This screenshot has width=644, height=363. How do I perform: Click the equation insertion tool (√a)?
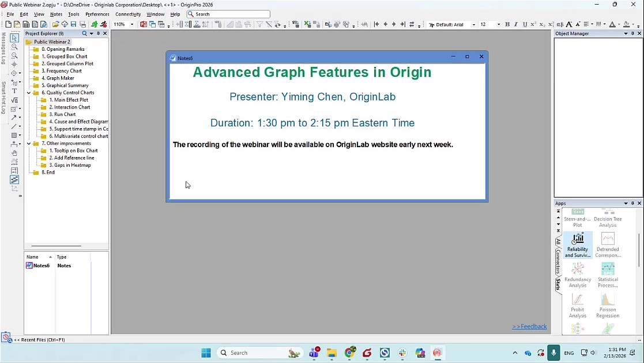pos(14,99)
